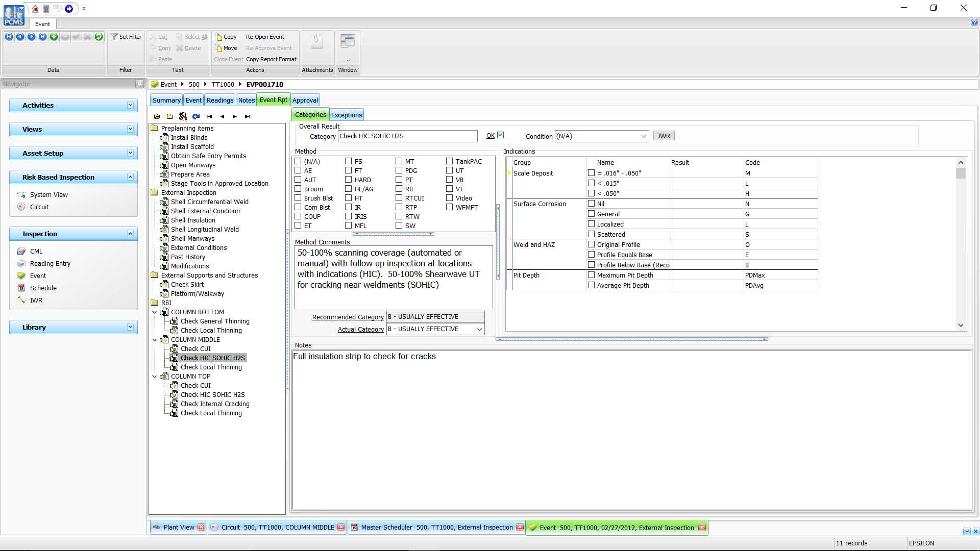980x551 pixels.
Task: Enable the RTCUI method checkbox
Action: (x=398, y=198)
